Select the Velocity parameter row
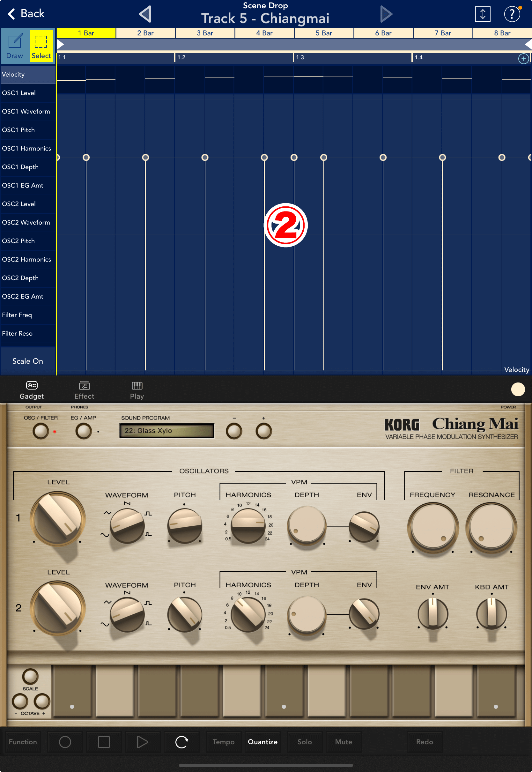The width and height of the screenshot is (532, 772). [28, 74]
